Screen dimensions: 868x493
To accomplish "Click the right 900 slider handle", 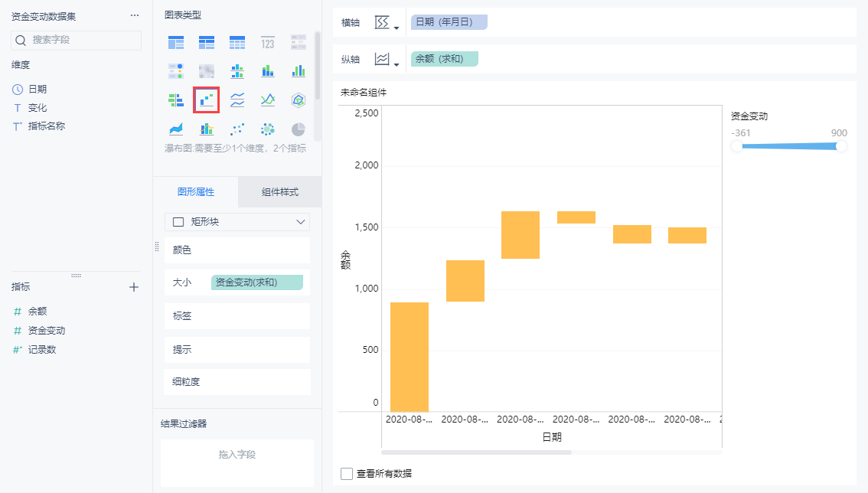I will (x=841, y=146).
